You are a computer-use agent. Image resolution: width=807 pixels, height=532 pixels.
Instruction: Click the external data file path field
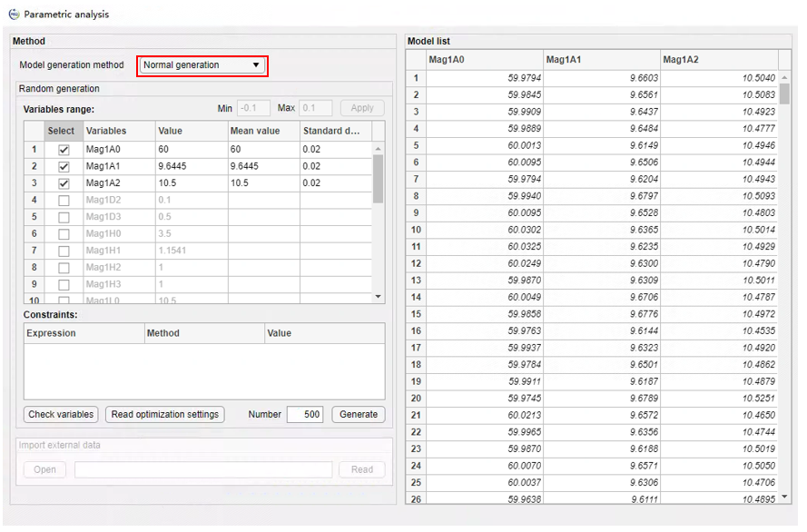pyautogui.click(x=203, y=469)
